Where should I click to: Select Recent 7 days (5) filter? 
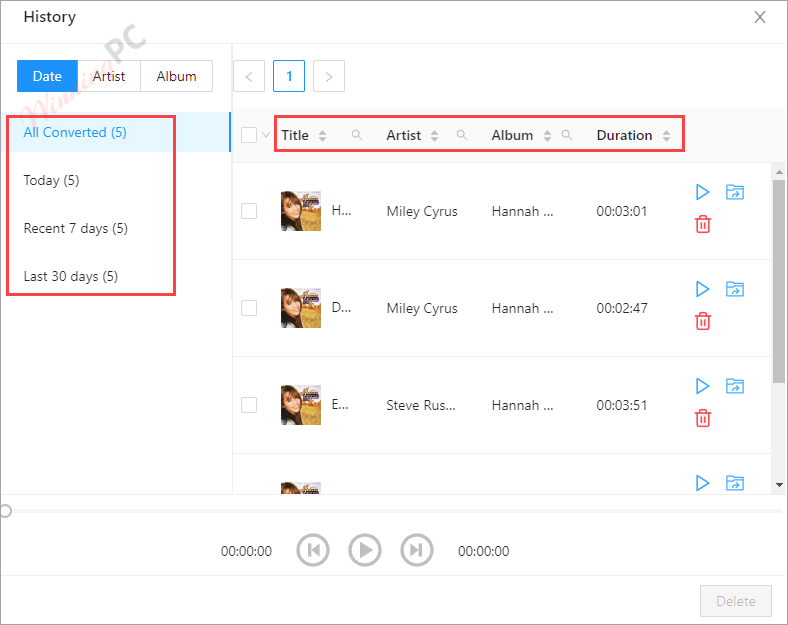(x=116, y=229)
